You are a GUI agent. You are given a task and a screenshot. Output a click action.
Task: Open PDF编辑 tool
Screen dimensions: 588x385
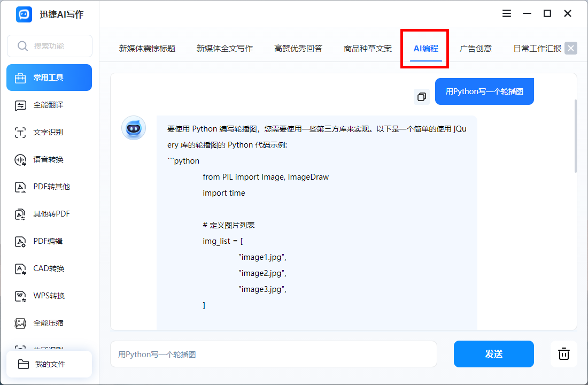[x=49, y=241]
